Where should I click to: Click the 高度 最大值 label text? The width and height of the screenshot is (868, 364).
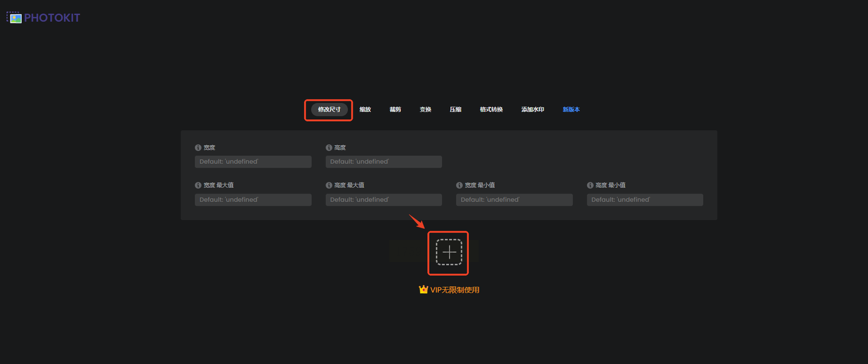tap(349, 186)
